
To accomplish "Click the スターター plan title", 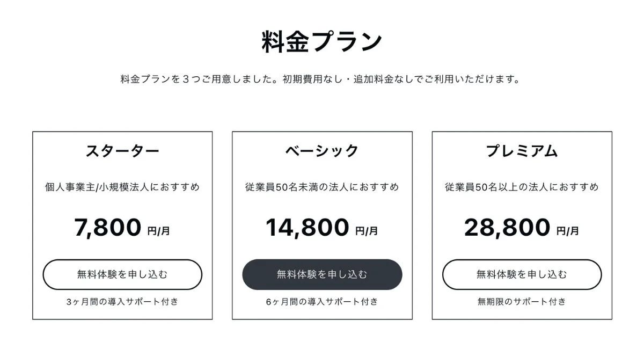I will click(122, 151).
